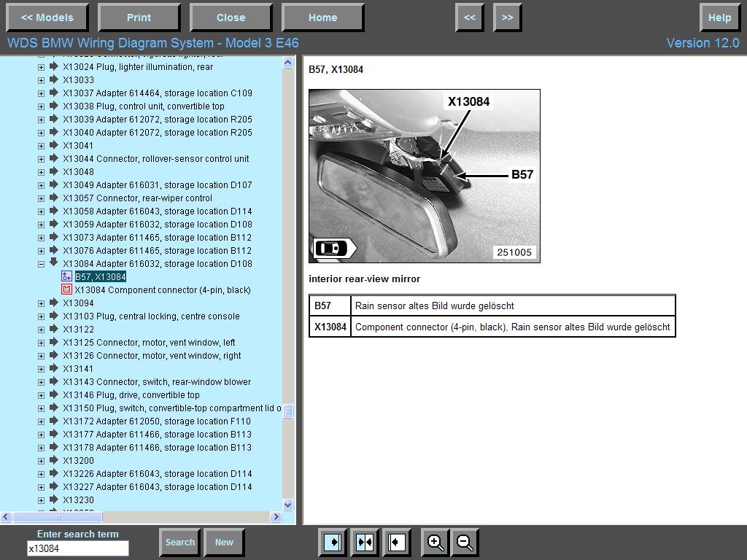The image size is (747, 560).
Task: Expand the X13024 Plug, lighter illumination node
Action: tap(41, 67)
